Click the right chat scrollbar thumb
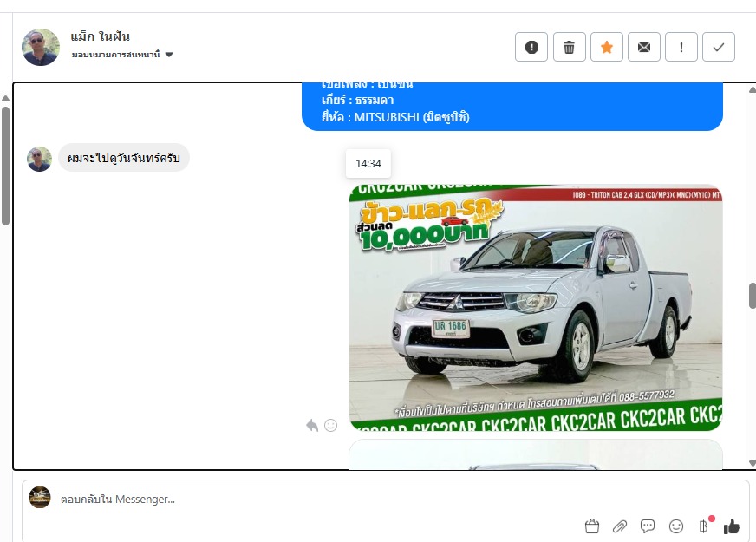 pyautogui.click(x=753, y=296)
